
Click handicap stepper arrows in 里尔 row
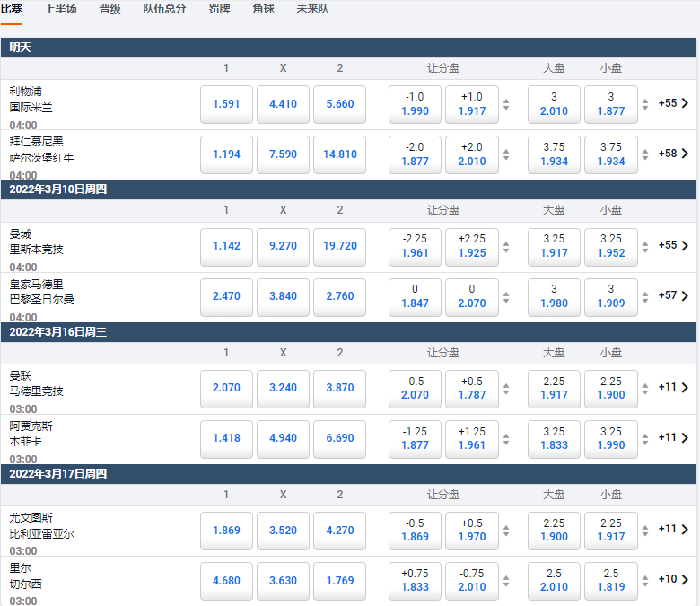[506, 580]
